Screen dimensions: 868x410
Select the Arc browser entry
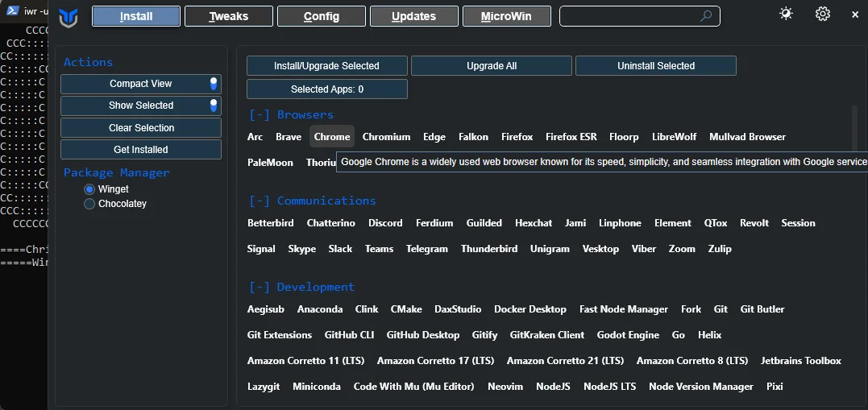pos(255,137)
